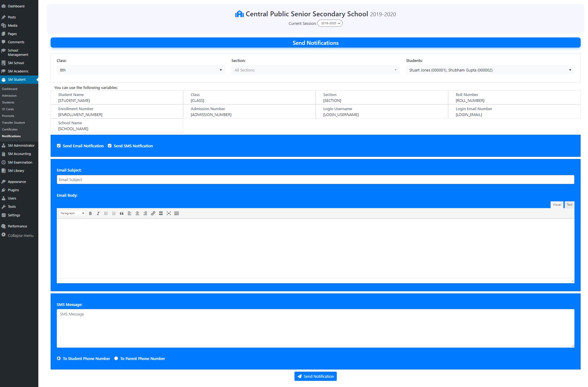Open the SM School menu
This screenshot has width=588, height=387.
19,63
